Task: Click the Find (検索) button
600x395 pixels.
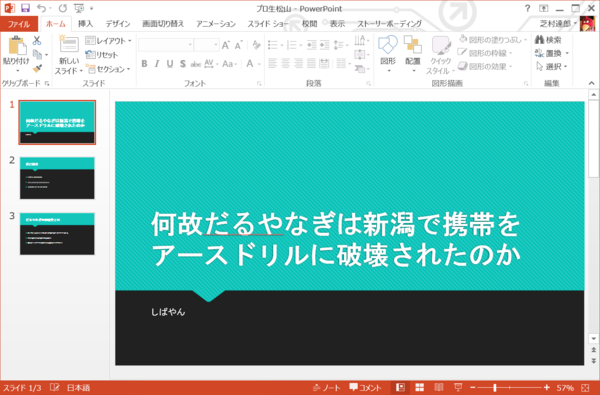Action: pos(548,39)
